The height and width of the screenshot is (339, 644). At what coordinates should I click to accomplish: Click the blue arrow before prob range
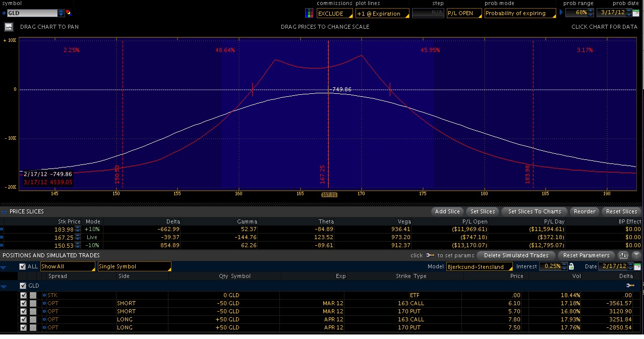561,12
